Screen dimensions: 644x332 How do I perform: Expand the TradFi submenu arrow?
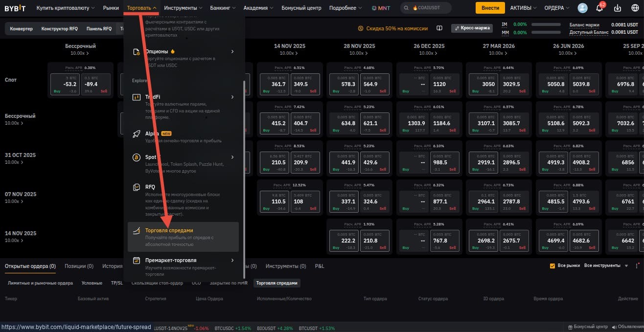point(232,97)
